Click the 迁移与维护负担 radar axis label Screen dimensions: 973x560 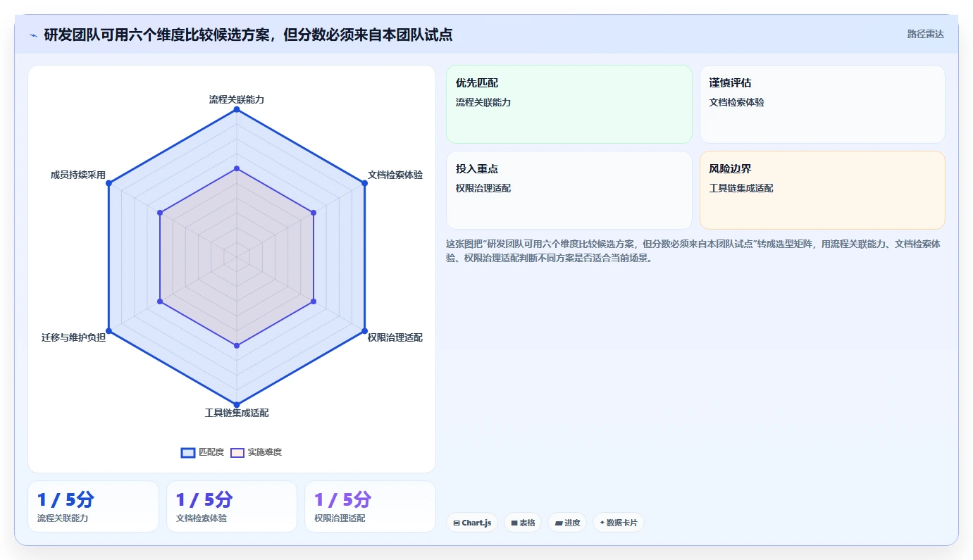pyautogui.click(x=73, y=337)
